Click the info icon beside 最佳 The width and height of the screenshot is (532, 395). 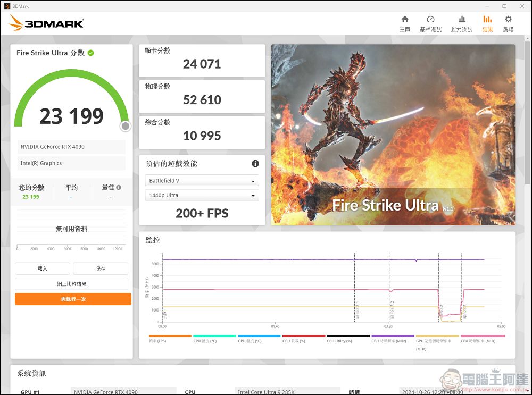click(x=119, y=187)
